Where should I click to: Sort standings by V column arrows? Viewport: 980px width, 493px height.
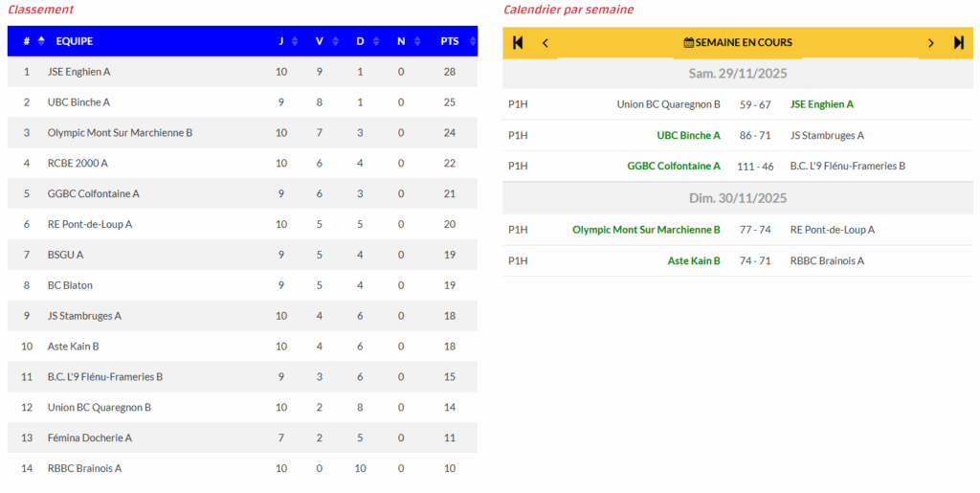[x=334, y=41]
